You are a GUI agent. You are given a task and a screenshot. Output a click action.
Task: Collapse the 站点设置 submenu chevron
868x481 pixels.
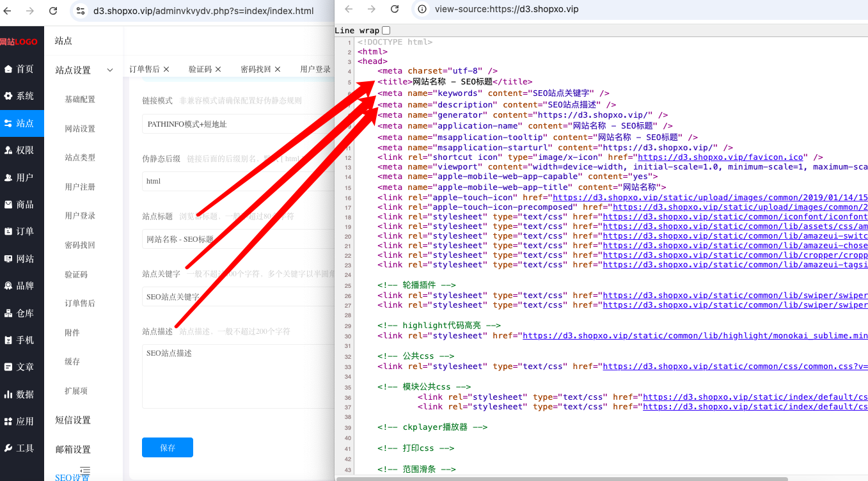pyautogui.click(x=110, y=70)
